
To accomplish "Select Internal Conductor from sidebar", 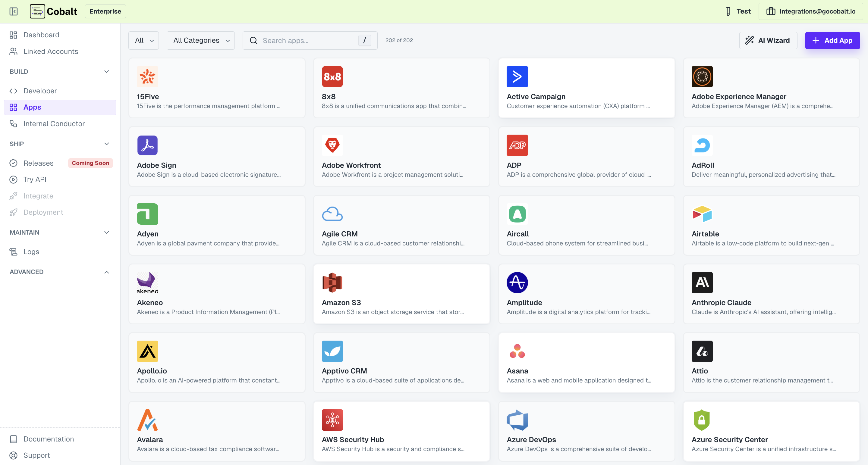I will (x=54, y=123).
